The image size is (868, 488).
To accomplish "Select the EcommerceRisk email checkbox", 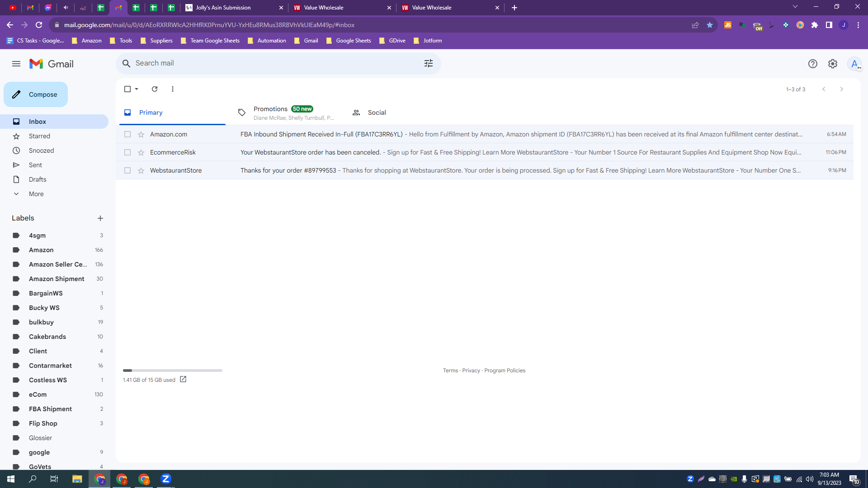I will [x=127, y=152].
